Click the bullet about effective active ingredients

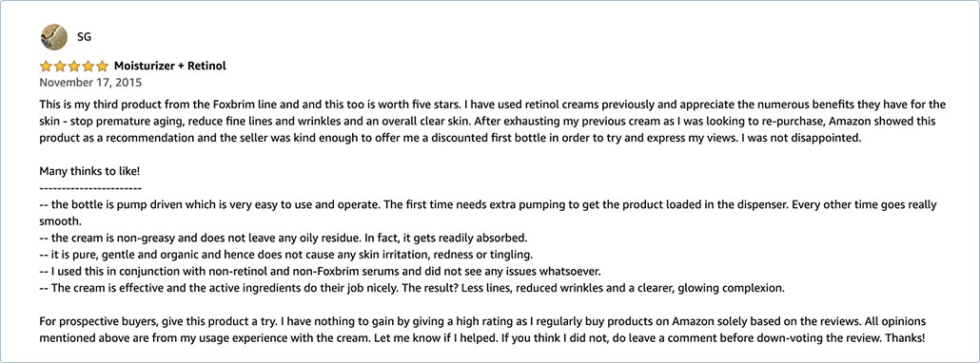click(x=411, y=289)
